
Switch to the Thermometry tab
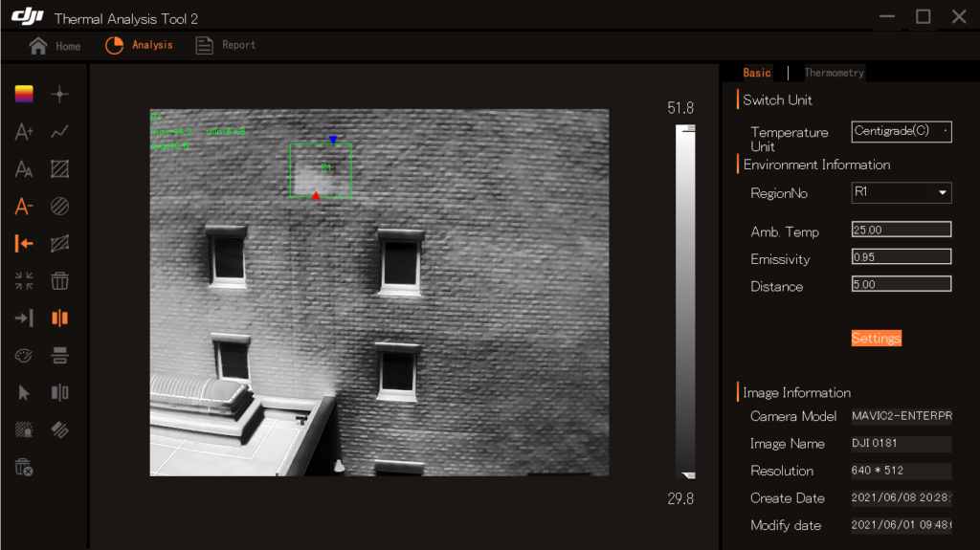coord(834,73)
